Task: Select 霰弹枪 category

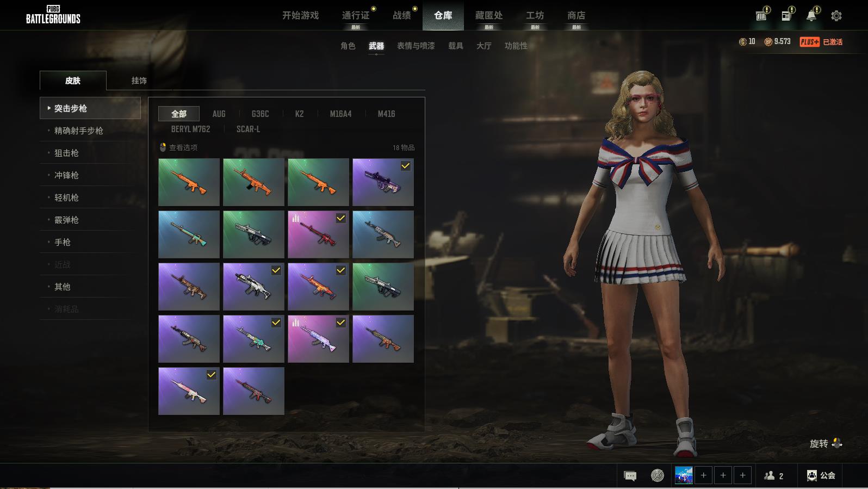Action: pos(90,220)
